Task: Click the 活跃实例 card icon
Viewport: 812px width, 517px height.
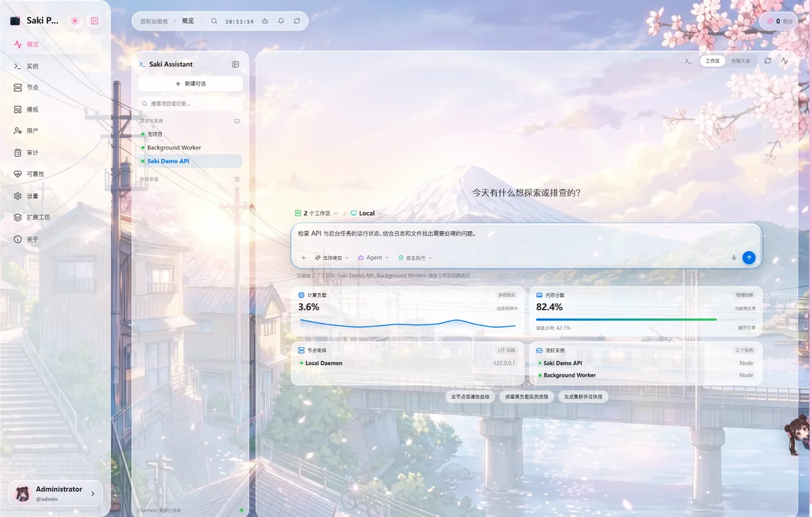Action: 539,351
